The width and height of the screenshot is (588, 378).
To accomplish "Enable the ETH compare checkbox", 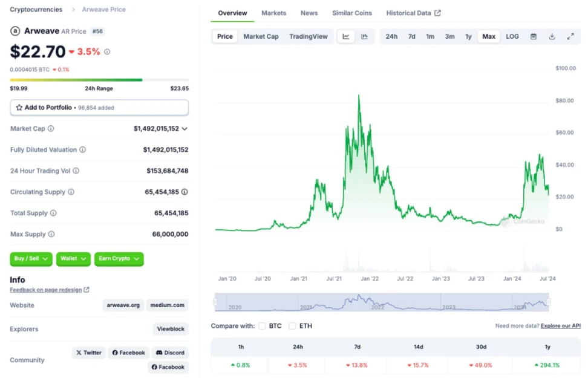I will pyautogui.click(x=292, y=326).
